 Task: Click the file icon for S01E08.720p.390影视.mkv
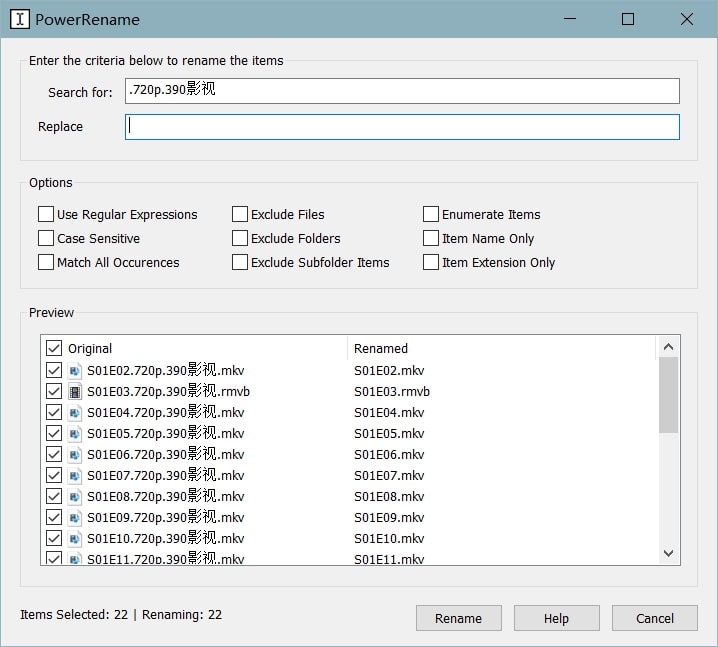[75, 496]
